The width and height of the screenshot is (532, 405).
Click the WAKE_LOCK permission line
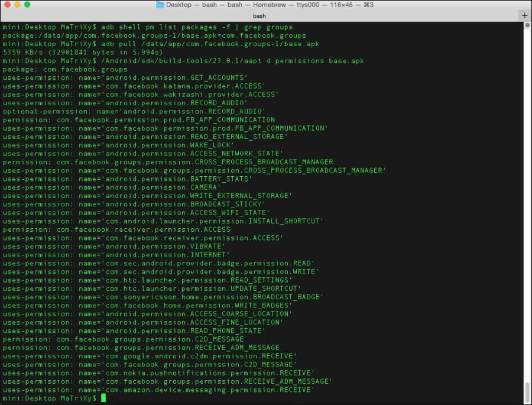[x=118, y=145]
